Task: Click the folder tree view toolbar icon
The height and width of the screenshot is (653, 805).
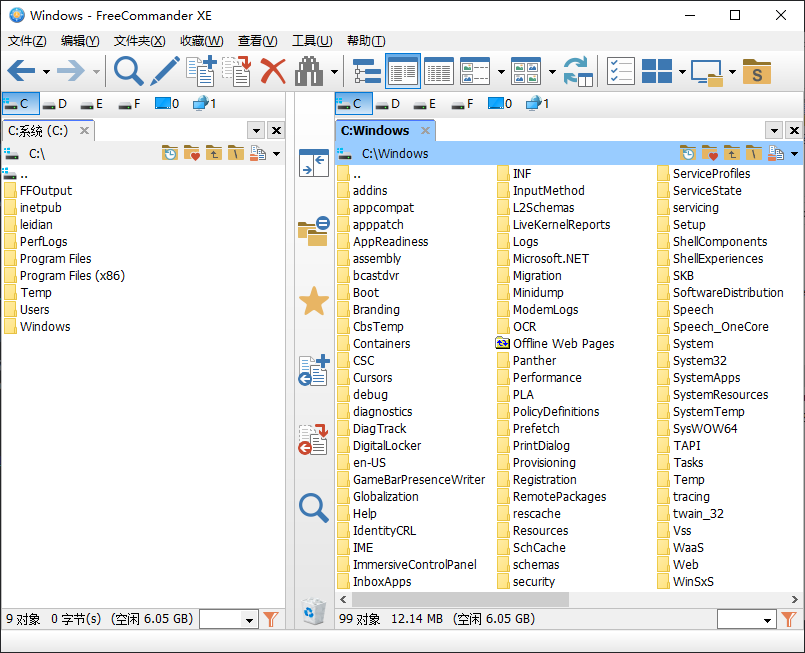Action: pos(367,71)
